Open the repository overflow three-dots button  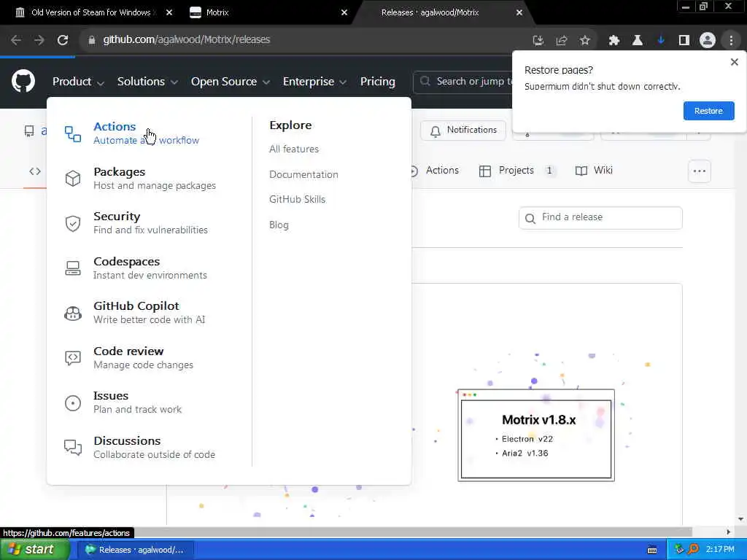[700, 171]
